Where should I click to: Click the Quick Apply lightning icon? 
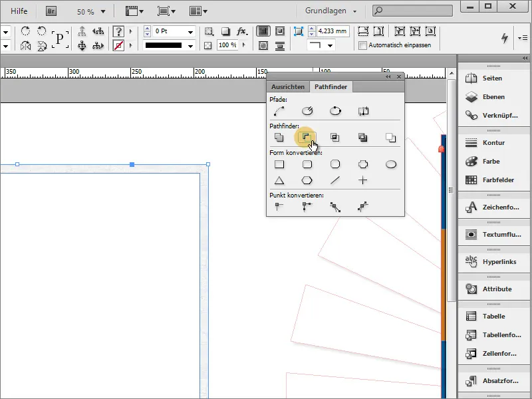(x=505, y=38)
